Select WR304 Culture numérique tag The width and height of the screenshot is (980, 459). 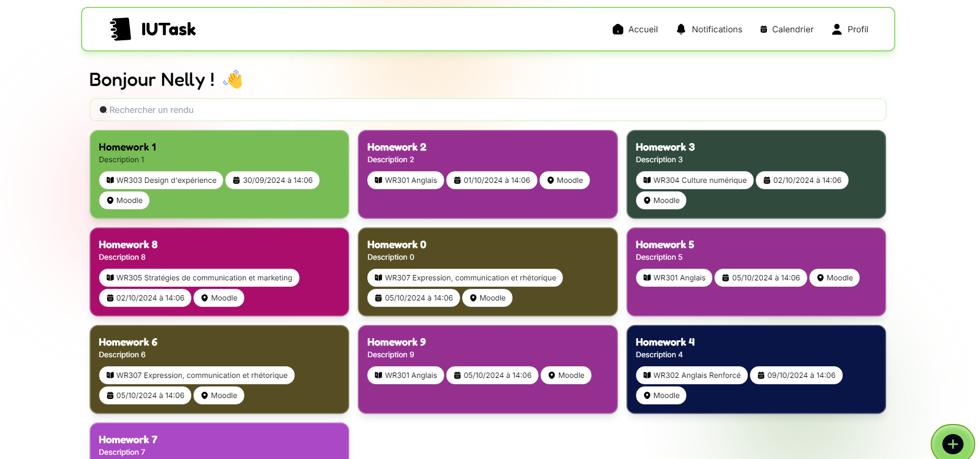(x=694, y=180)
